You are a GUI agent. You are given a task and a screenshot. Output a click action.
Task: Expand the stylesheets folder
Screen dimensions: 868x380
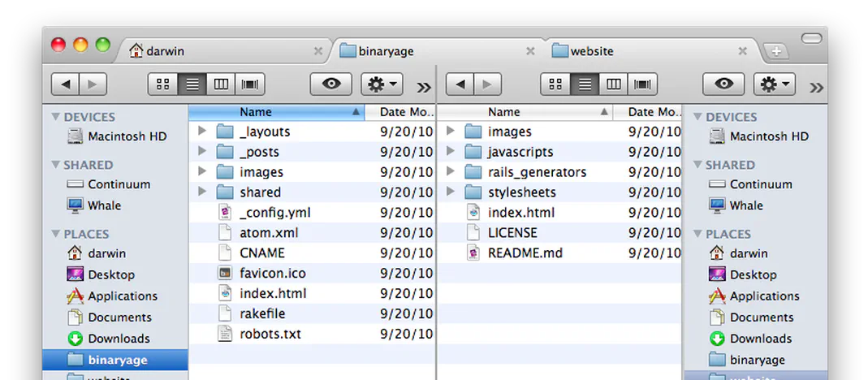pyautogui.click(x=451, y=192)
